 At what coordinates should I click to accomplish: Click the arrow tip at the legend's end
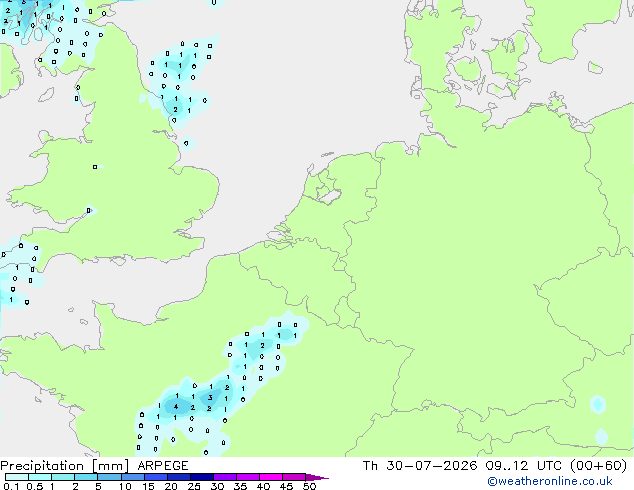(317, 477)
